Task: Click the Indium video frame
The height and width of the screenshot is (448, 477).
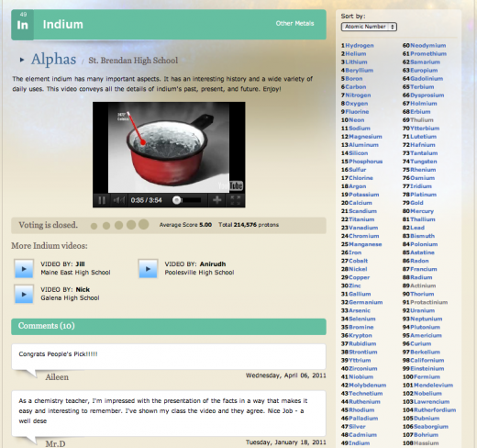Action: (169, 148)
